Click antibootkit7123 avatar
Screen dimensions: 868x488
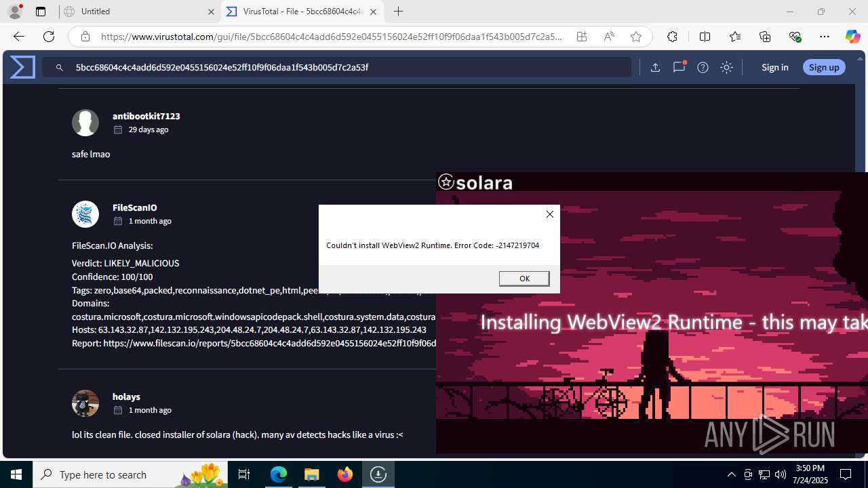pos(85,123)
